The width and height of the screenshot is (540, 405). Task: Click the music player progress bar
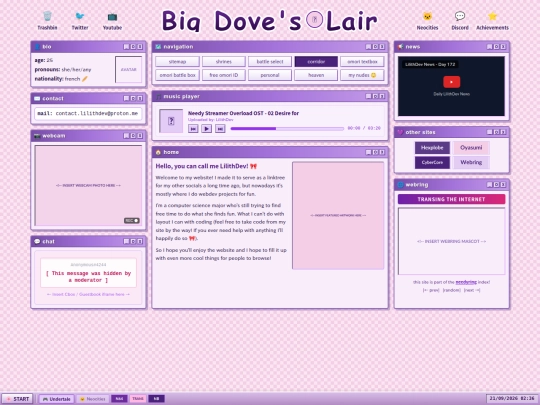pyautogui.click(x=287, y=128)
